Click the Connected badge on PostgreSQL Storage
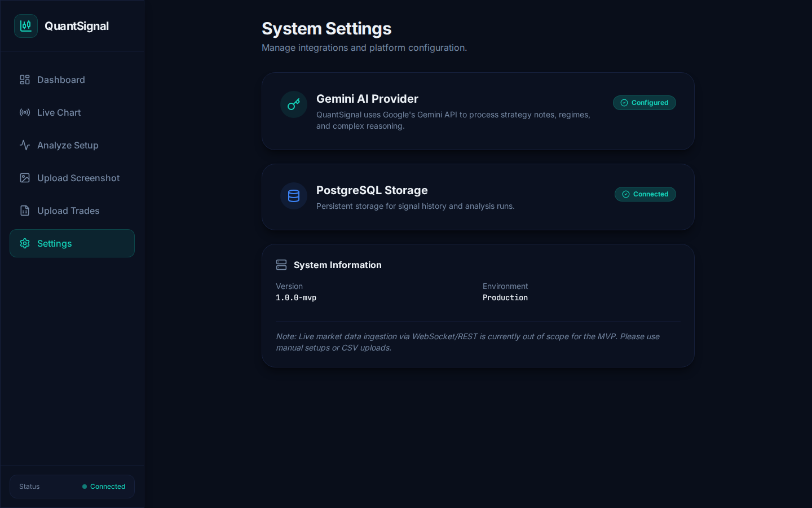Image resolution: width=812 pixels, height=508 pixels. click(645, 194)
